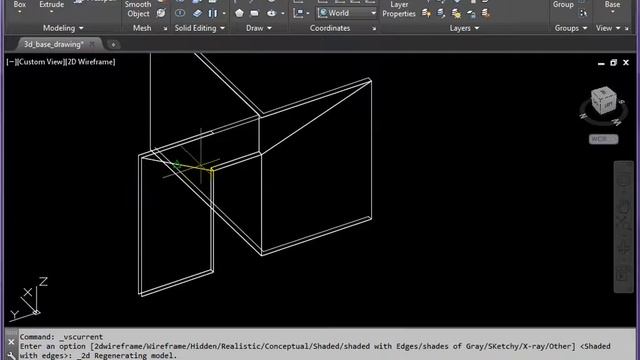The width and height of the screenshot is (640, 360).
Task: Minimize the drawing viewport window
Action: pos(601,63)
